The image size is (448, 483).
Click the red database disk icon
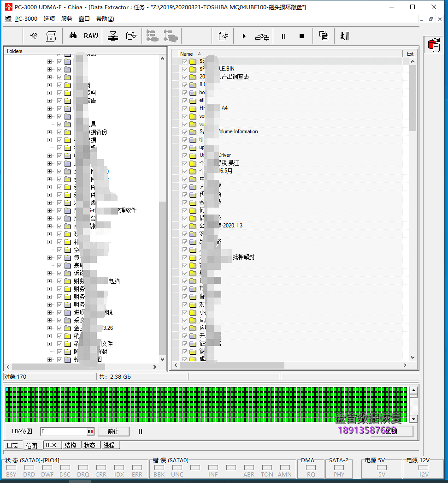(x=434, y=45)
